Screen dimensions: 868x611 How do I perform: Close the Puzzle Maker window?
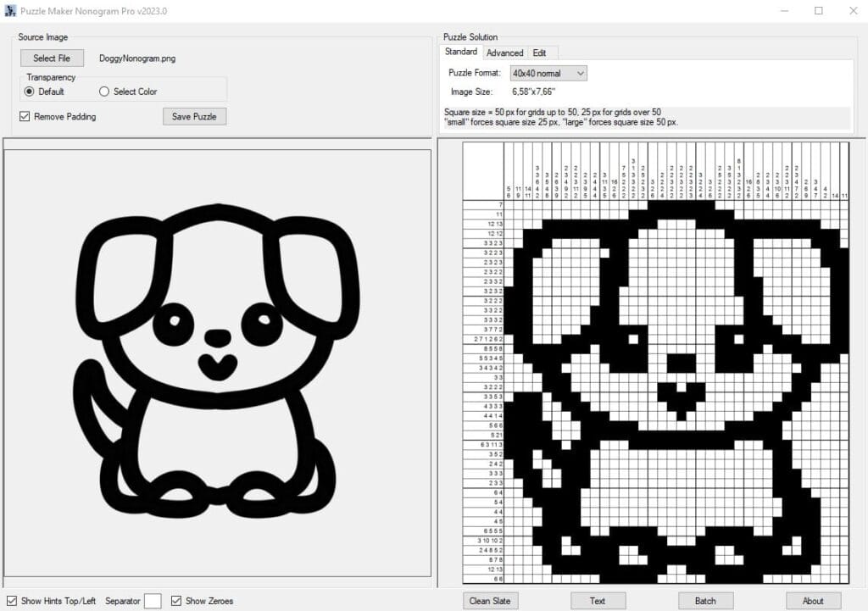coord(852,11)
